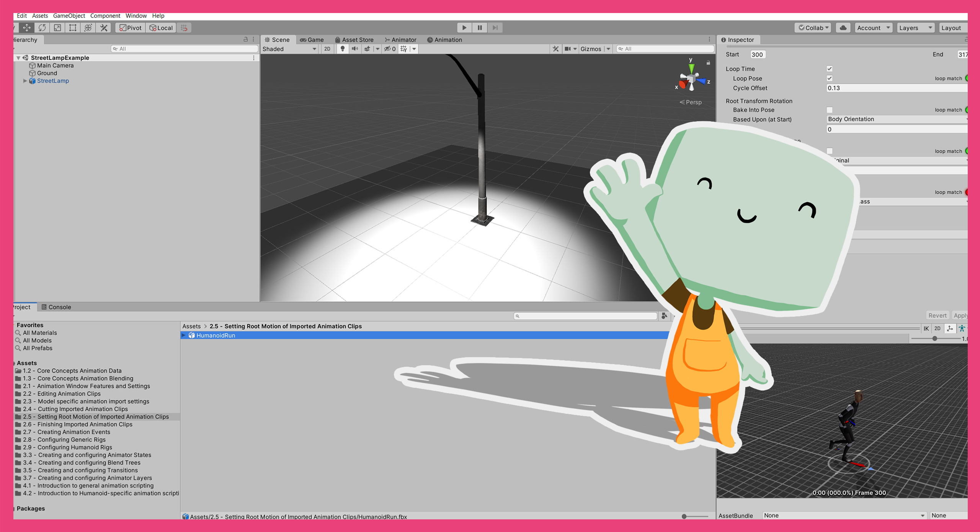Open folder 2.6 - Finishing Imported Animation Clips
The image size is (980, 532).
77,425
